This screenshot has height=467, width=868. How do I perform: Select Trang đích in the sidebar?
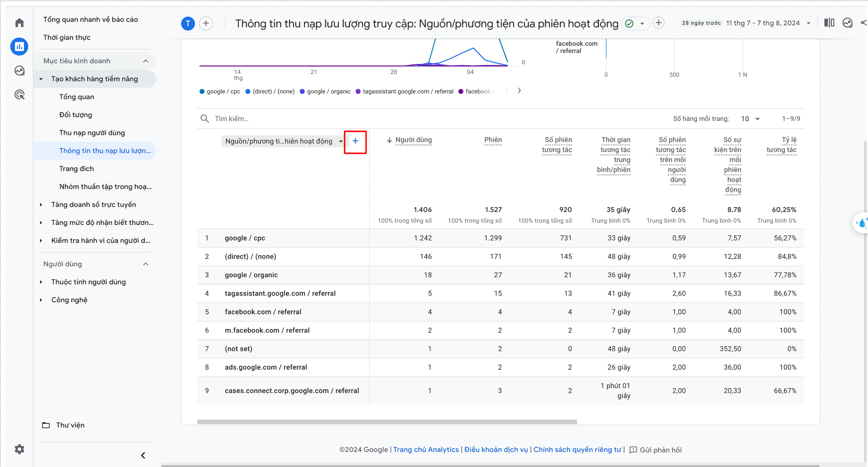click(76, 169)
